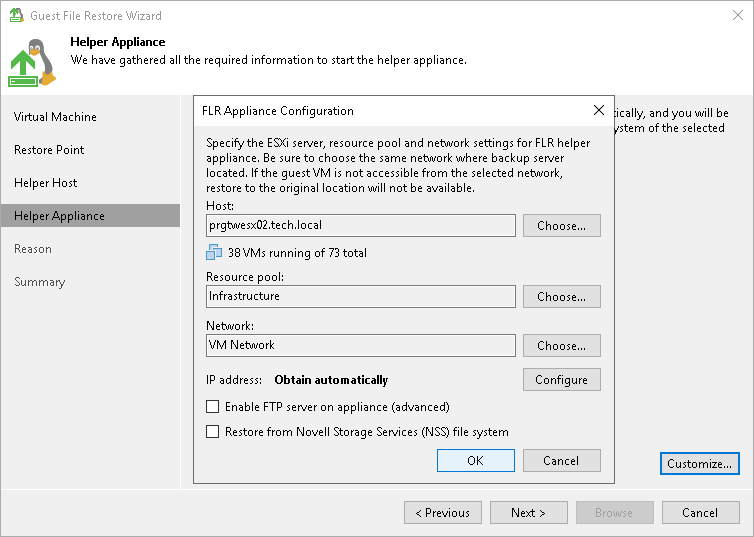This screenshot has height=537, width=754.
Task: Confirm the dialog with OK
Action: coord(476,461)
